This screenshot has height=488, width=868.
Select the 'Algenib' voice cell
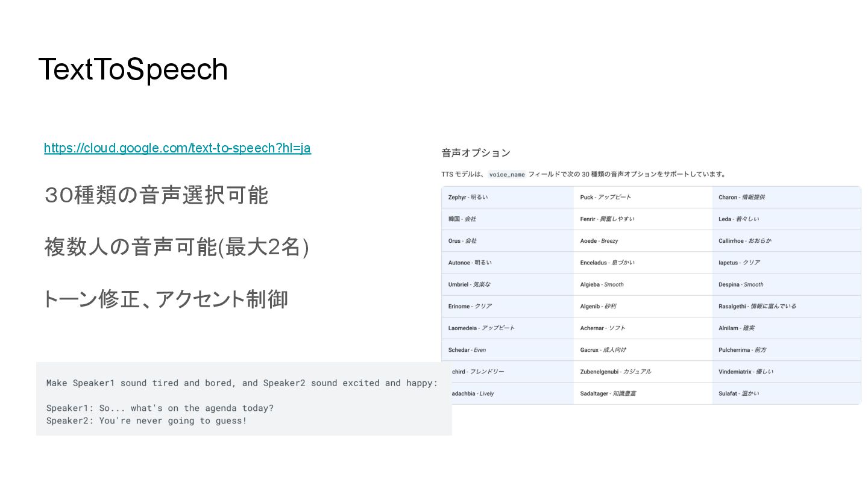[x=643, y=306]
